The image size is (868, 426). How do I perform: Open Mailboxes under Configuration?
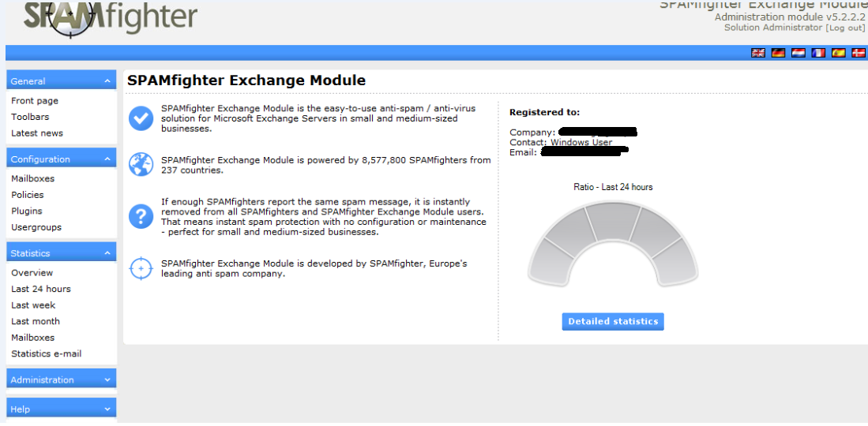tap(33, 179)
